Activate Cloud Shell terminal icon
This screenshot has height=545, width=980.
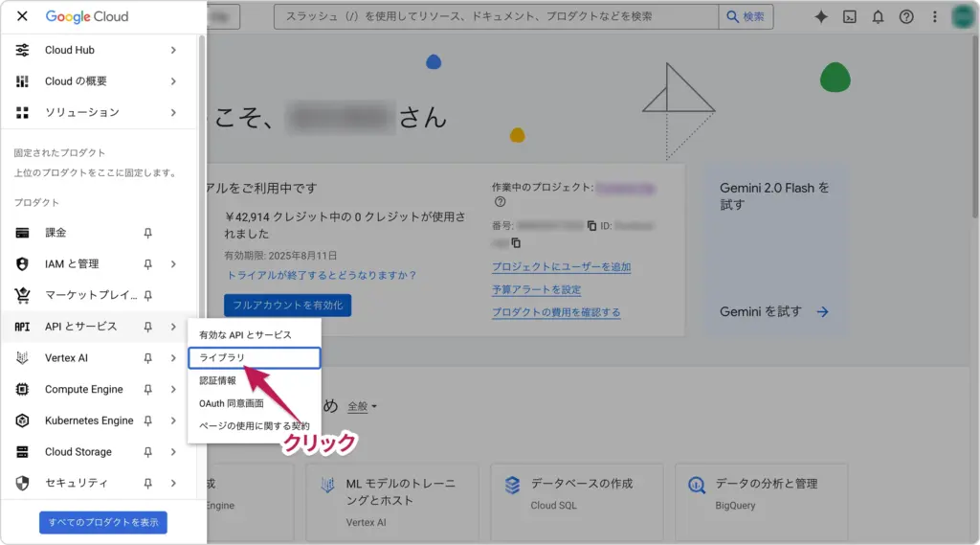[850, 17]
